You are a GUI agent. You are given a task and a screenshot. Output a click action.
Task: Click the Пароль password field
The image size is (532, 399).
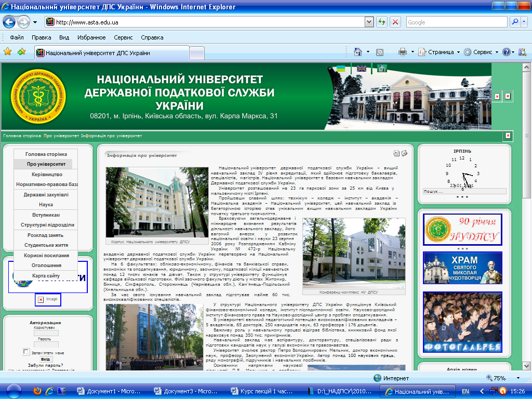click(x=46, y=344)
